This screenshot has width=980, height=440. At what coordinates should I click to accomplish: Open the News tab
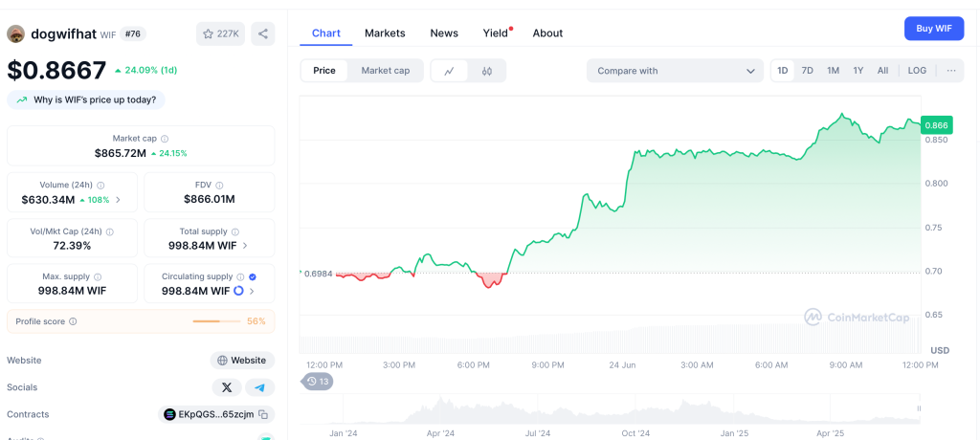pyautogui.click(x=444, y=33)
